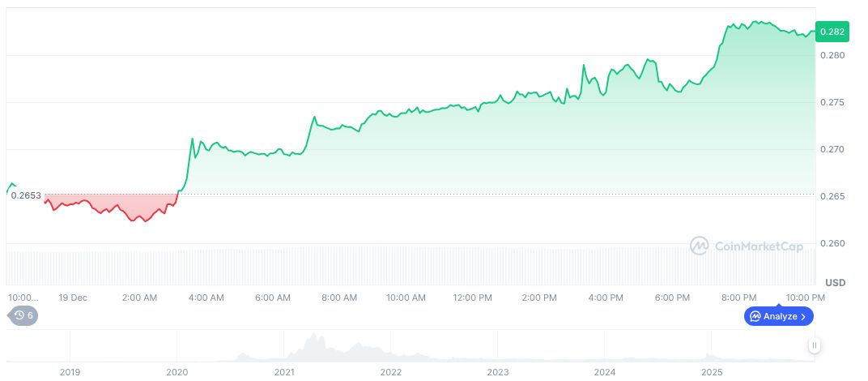Select 2019 in the timeline navigator

coord(70,372)
